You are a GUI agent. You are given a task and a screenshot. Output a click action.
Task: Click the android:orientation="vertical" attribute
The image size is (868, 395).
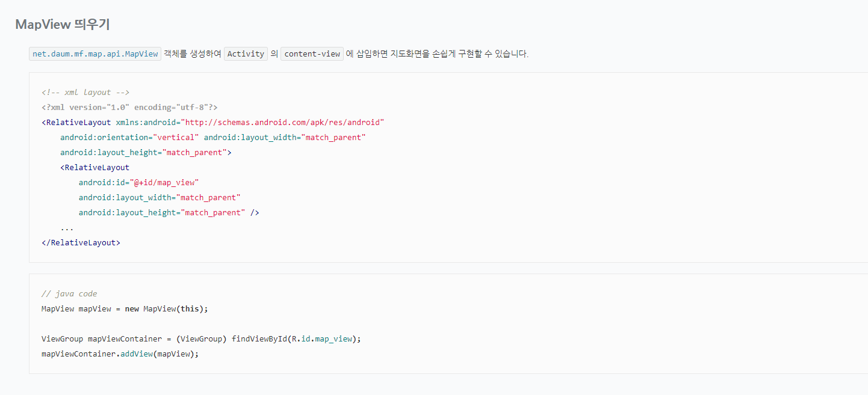pyautogui.click(x=129, y=138)
